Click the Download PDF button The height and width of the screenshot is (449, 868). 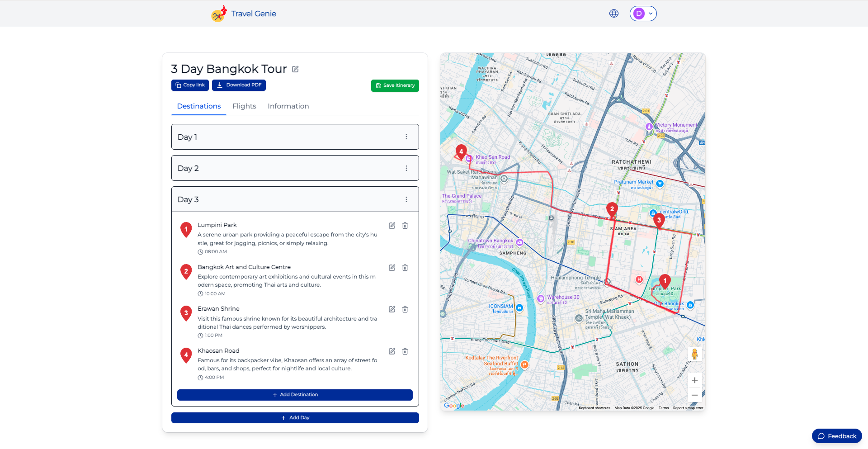(239, 85)
